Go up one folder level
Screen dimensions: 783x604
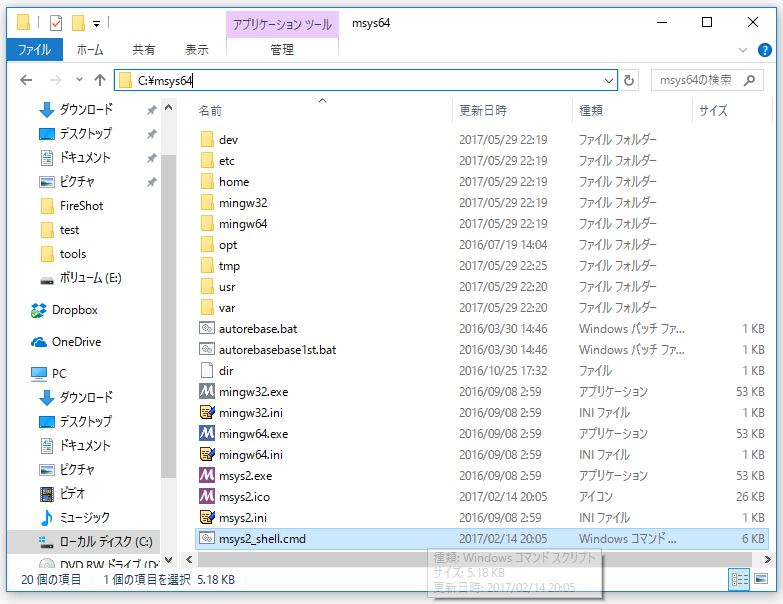coord(100,80)
